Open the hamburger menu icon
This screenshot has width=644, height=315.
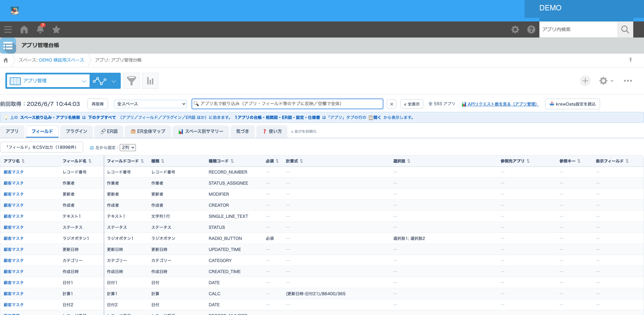coord(8,29)
